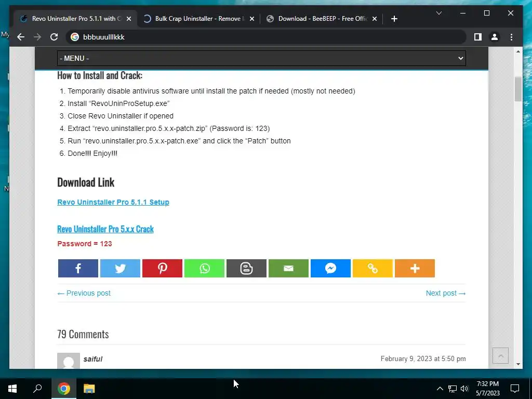
Task: Close the Revo Uninstaller Pro tab
Action: coord(129,19)
